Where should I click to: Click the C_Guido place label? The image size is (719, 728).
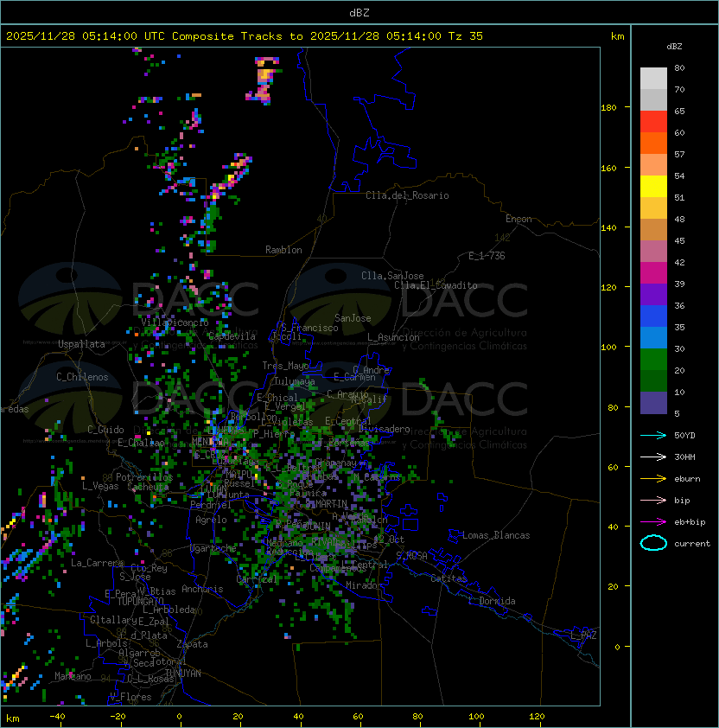(x=105, y=430)
